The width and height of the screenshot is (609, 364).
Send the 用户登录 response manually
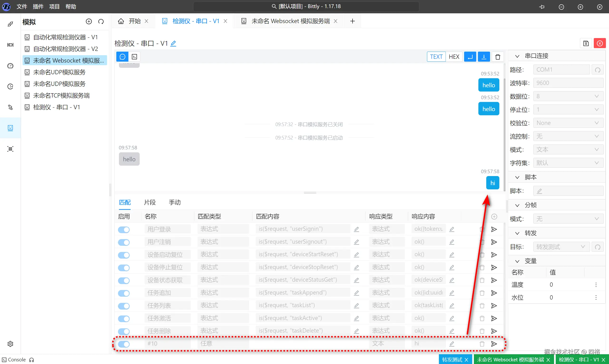click(x=494, y=229)
